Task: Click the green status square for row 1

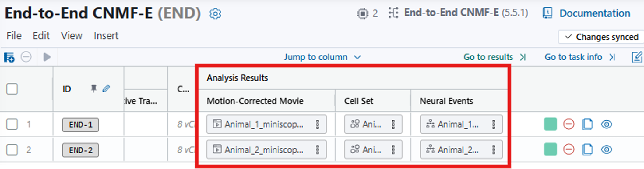Action: pos(550,124)
